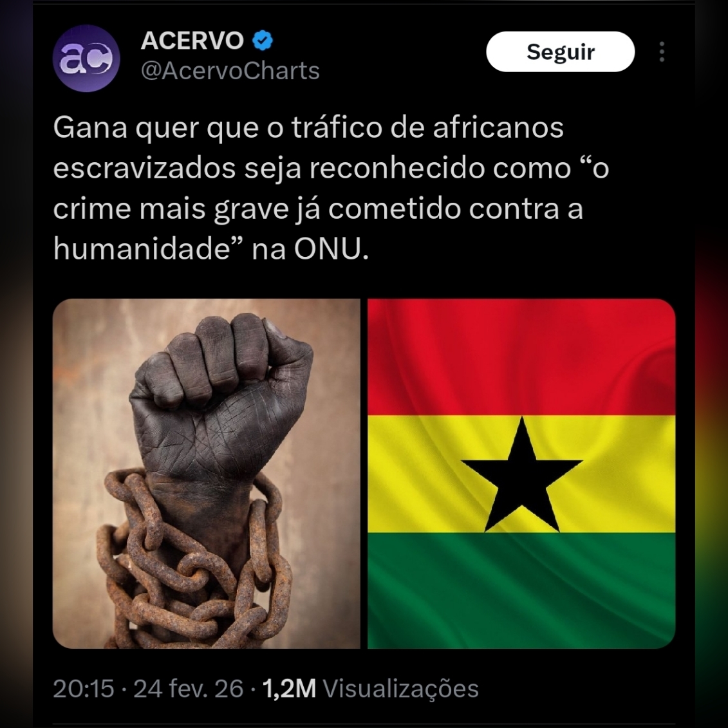Viewport: 728px width, 728px height.
Task: Click the red stripe of the flag
Action: [x=521, y=357]
